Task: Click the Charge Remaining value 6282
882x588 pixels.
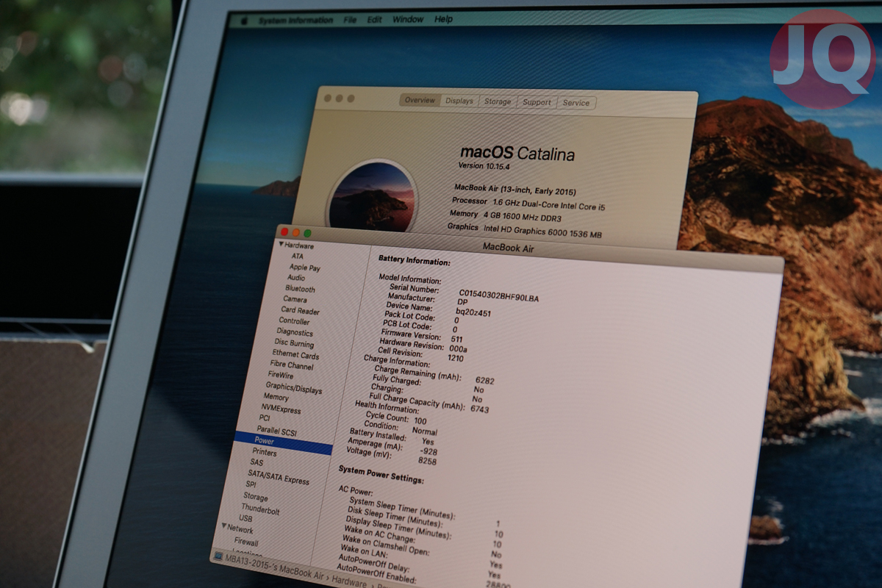Action: (485, 381)
